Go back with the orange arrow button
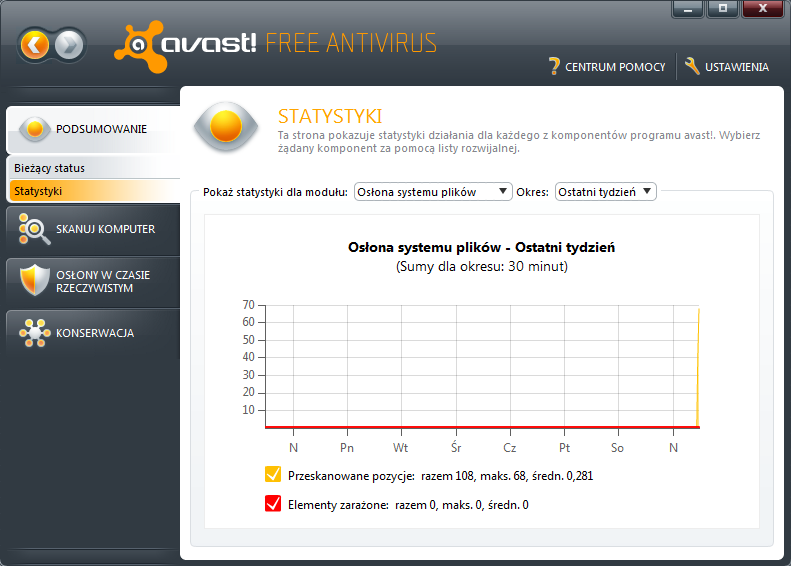This screenshot has width=791, height=566. 35,45
